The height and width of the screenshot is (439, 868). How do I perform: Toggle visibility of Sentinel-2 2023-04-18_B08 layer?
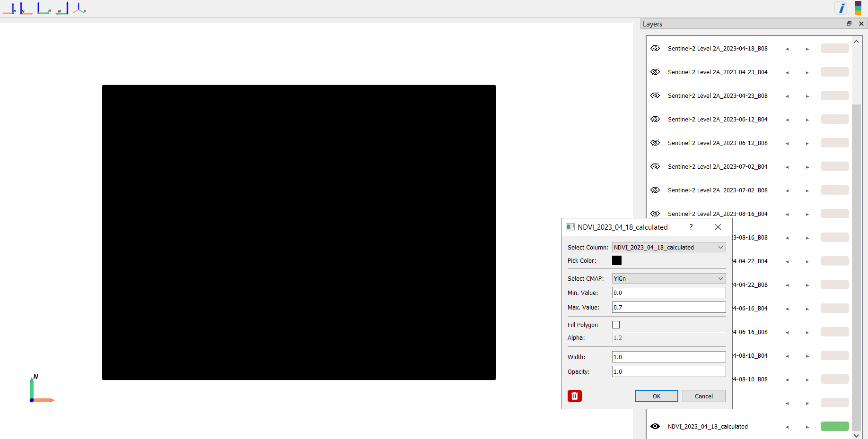tap(655, 48)
